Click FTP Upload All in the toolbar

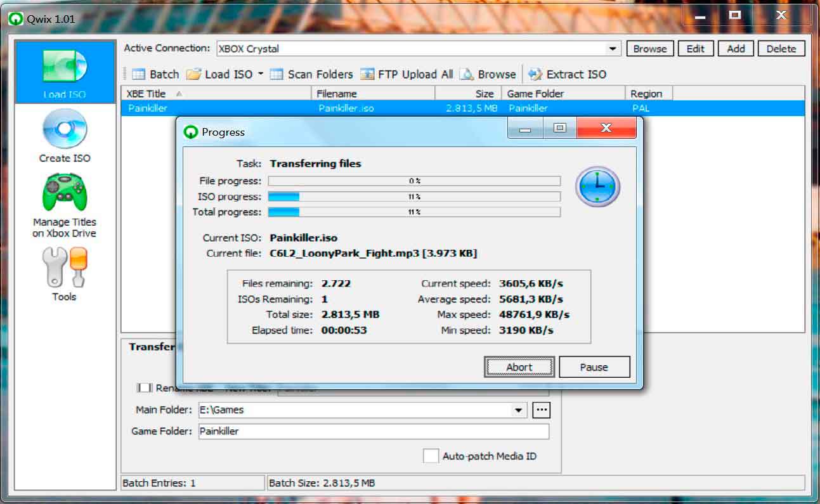(407, 74)
